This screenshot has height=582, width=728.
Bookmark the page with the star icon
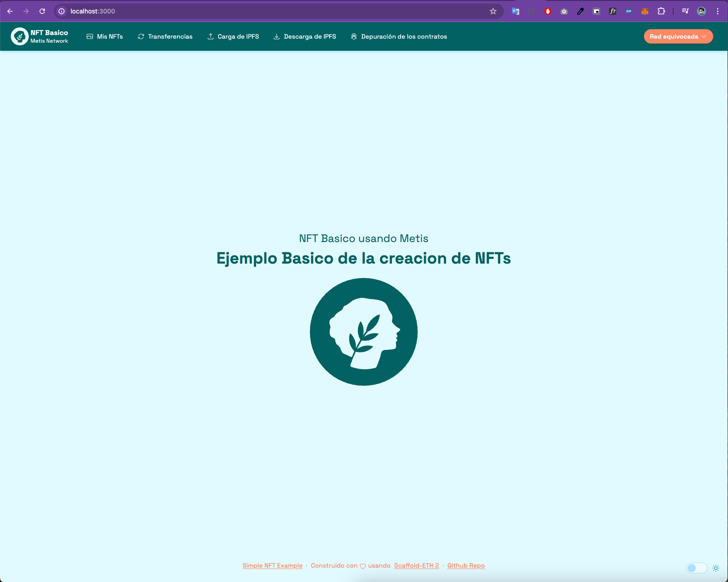493,11
